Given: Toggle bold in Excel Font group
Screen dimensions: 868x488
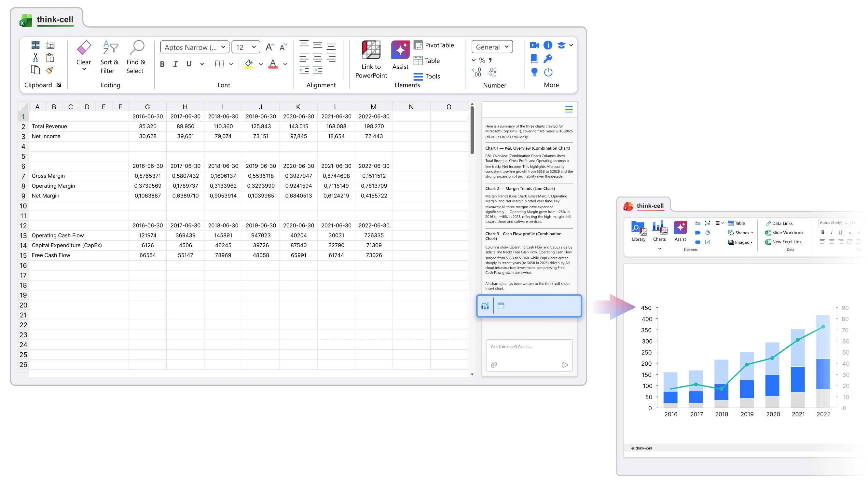Looking at the screenshot, I should (162, 64).
